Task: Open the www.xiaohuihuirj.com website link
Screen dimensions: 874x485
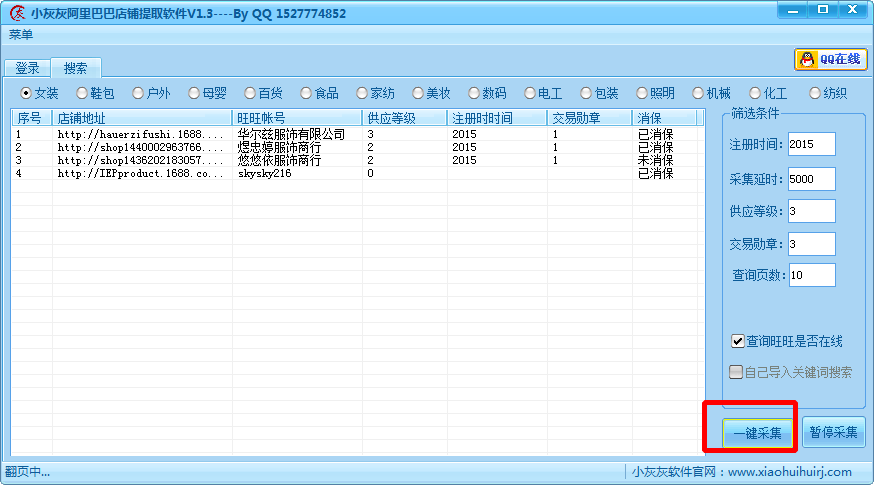Action: tap(789, 472)
